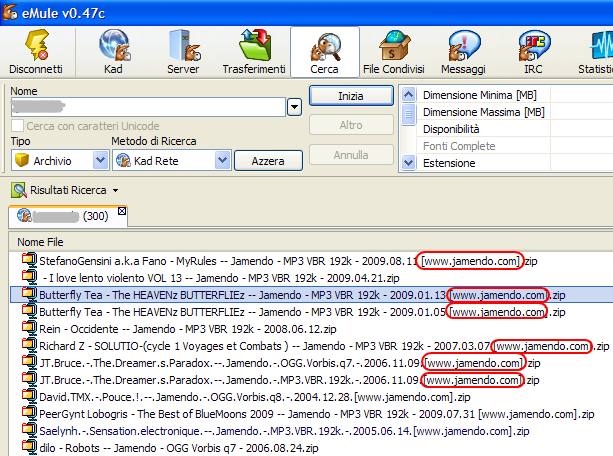The height and width of the screenshot is (456, 613).
Task: Click the Disconnetti lightning icon
Action: (x=36, y=45)
